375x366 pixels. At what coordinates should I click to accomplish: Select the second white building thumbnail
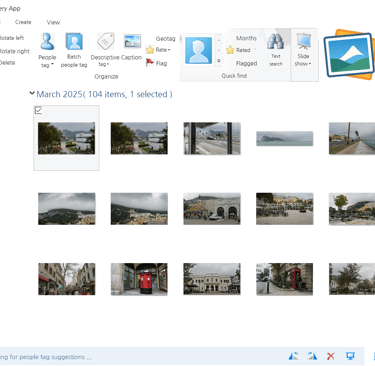(139, 138)
